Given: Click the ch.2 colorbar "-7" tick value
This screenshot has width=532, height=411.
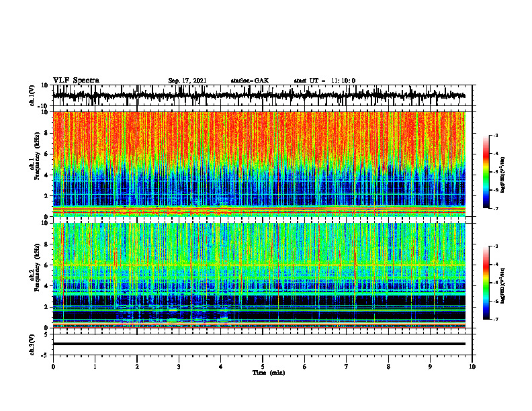Looking at the screenshot, I should (x=496, y=319).
